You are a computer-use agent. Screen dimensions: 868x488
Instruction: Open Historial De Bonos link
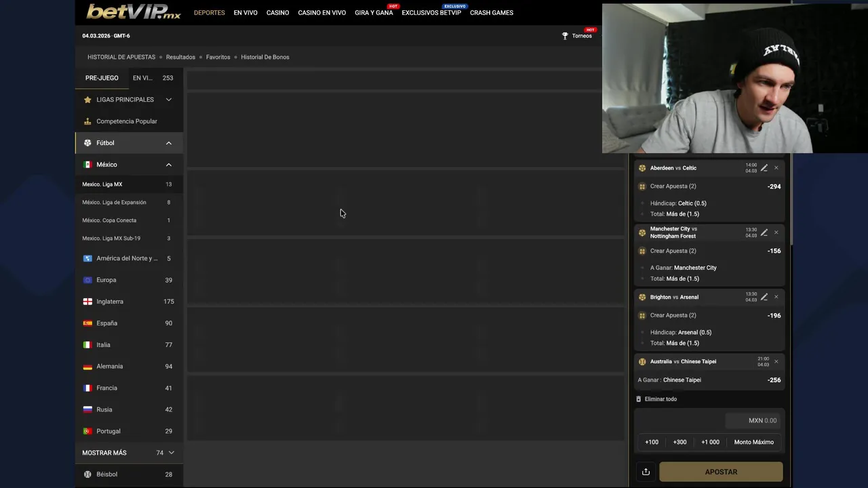(x=265, y=57)
